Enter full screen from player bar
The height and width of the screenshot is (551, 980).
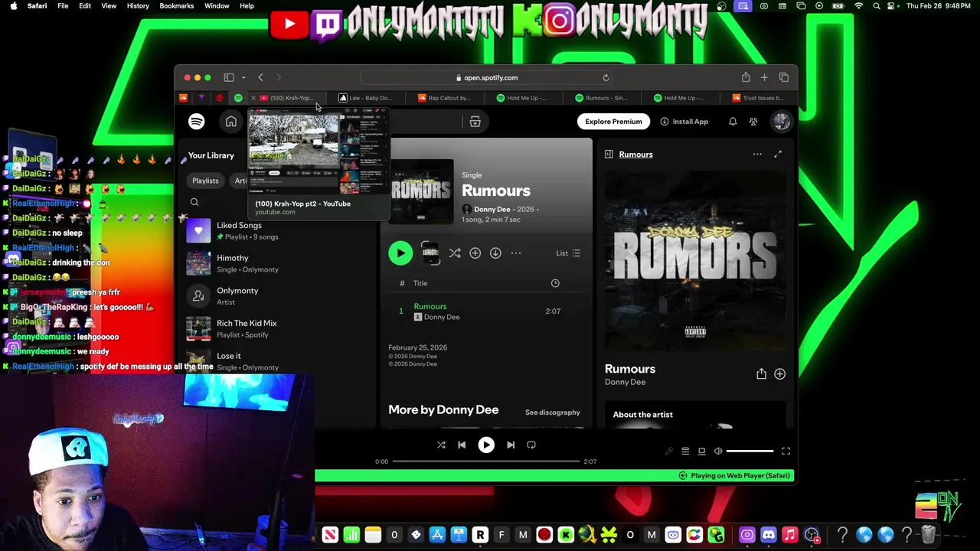pos(786,452)
